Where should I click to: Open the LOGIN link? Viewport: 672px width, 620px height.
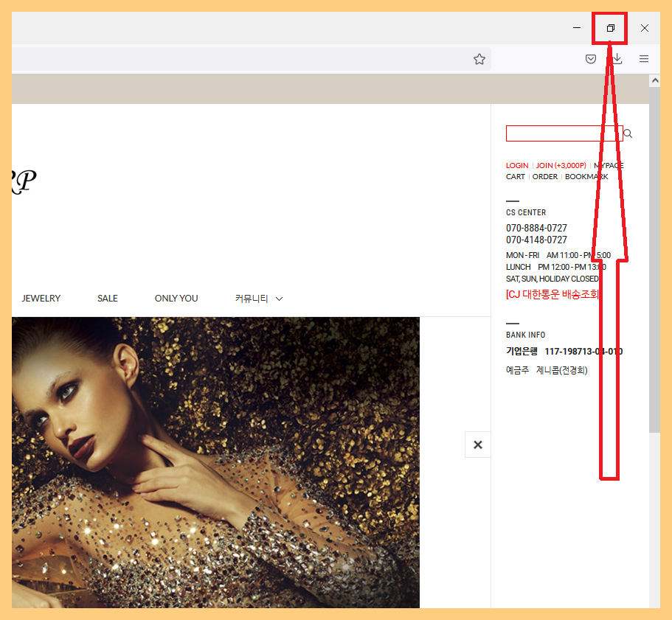click(x=517, y=166)
